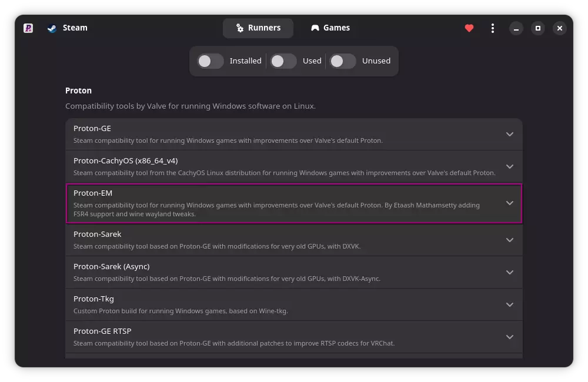
Task: Select the Runners tab
Action: click(258, 28)
